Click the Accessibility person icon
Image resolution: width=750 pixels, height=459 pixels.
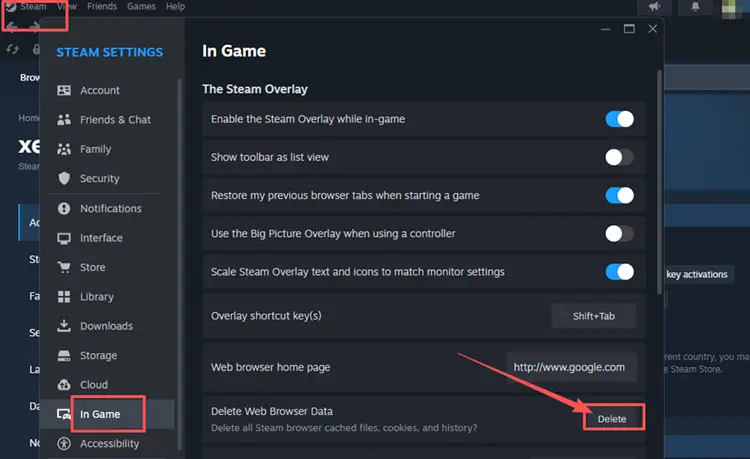(64, 444)
